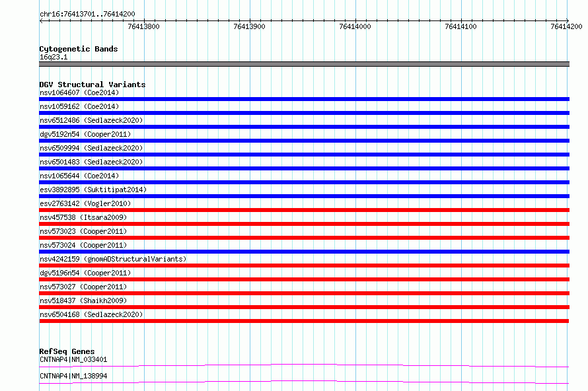Open variant nsv457538 (Itsara2009) label
This screenshot has width=588, height=391.
(83, 217)
